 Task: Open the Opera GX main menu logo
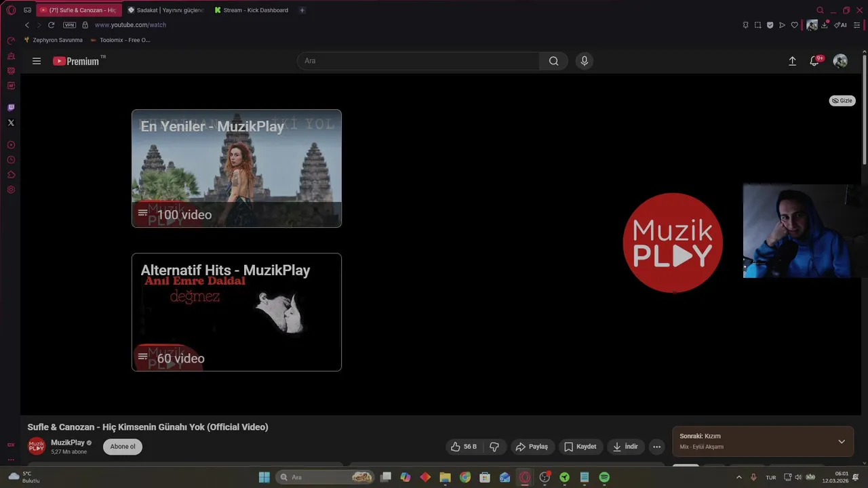click(x=11, y=10)
